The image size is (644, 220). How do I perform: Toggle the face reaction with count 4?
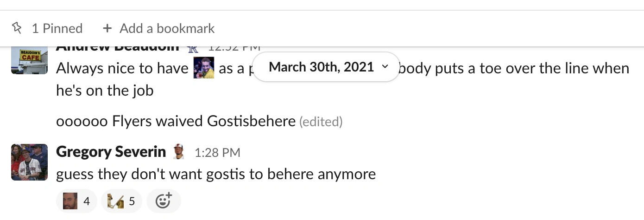click(x=76, y=201)
